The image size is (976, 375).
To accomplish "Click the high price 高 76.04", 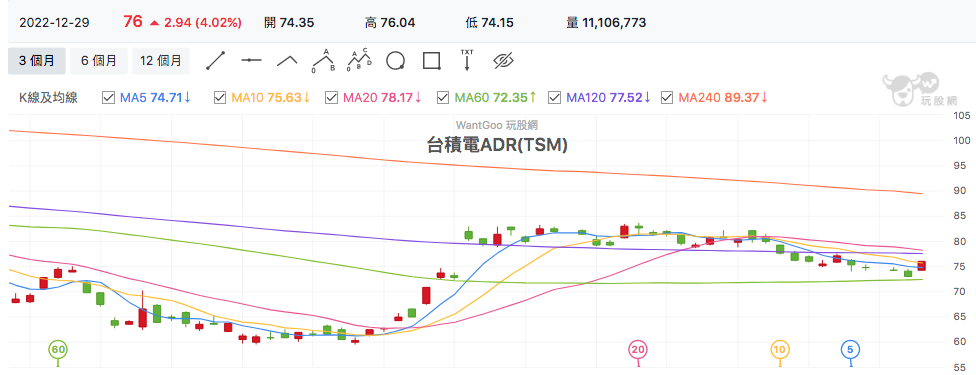I will coord(390,23).
